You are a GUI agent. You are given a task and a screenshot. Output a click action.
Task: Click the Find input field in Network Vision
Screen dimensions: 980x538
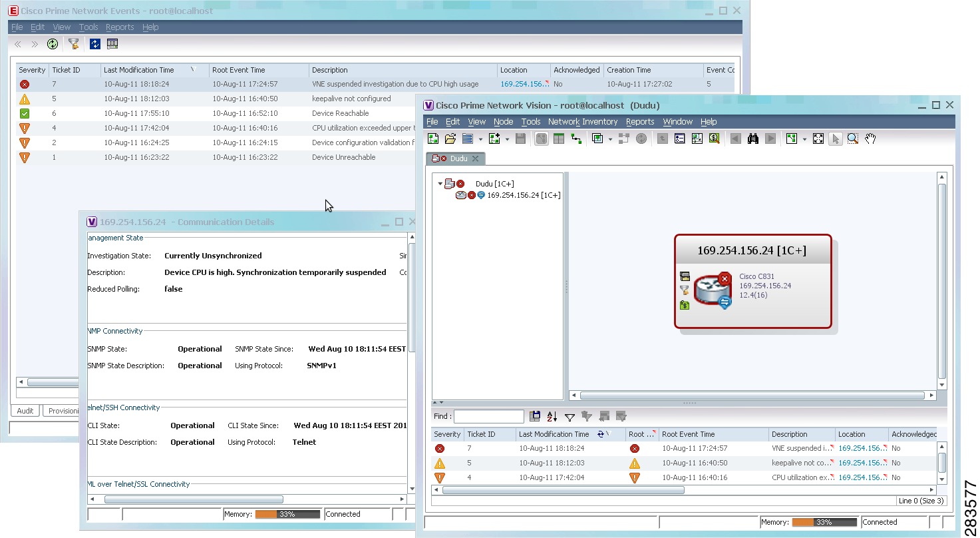(x=489, y=417)
